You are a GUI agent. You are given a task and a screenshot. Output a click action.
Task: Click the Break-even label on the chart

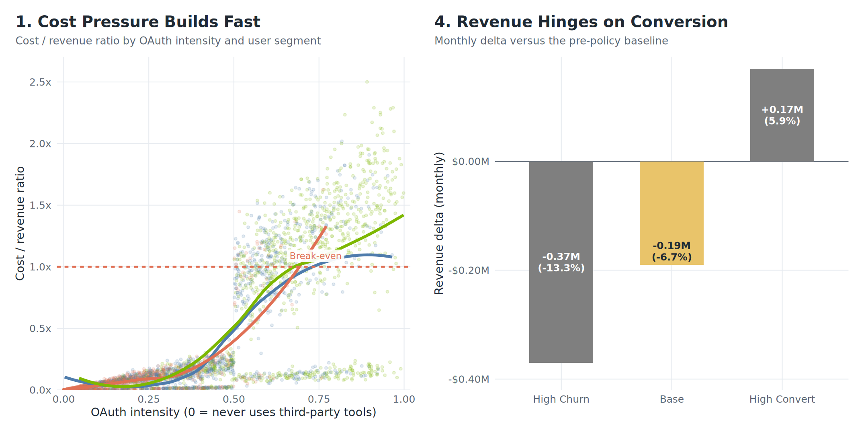click(x=315, y=256)
